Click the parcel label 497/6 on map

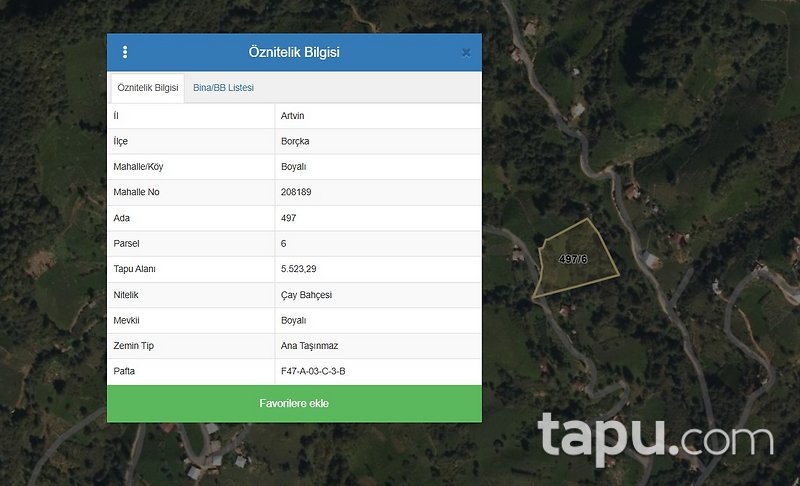click(573, 259)
